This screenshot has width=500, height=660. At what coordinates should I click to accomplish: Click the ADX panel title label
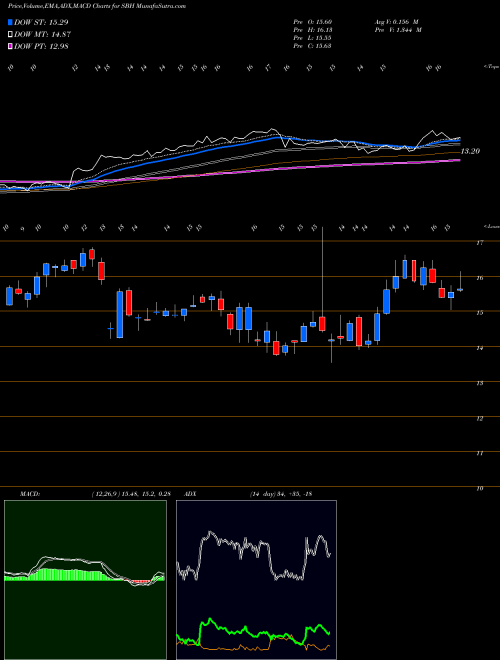click(191, 494)
